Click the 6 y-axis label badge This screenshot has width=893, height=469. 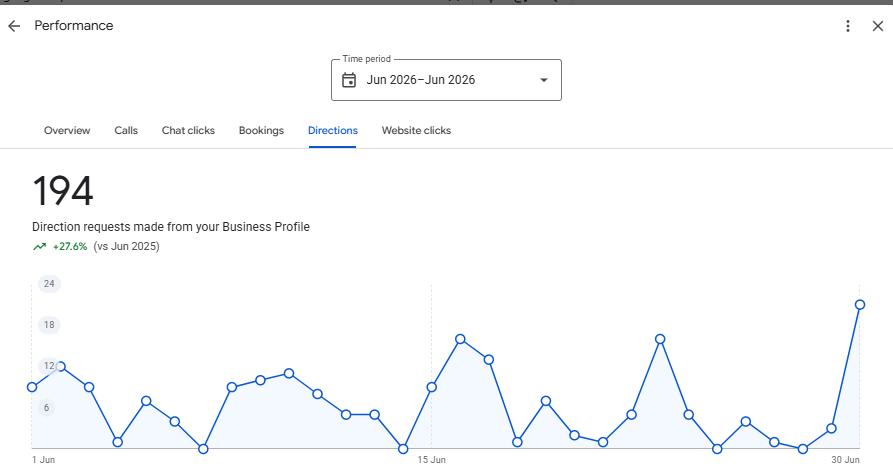[x=47, y=408]
